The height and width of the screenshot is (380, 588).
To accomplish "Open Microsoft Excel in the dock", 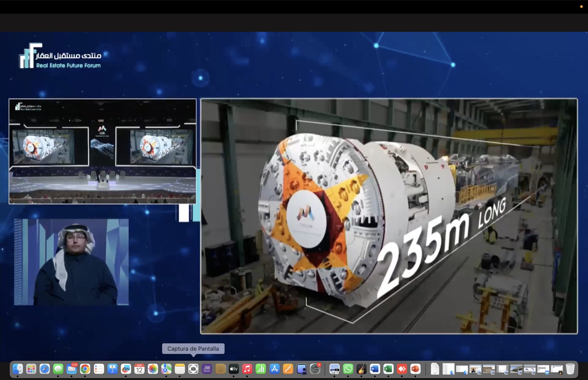I will pyautogui.click(x=388, y=369).
